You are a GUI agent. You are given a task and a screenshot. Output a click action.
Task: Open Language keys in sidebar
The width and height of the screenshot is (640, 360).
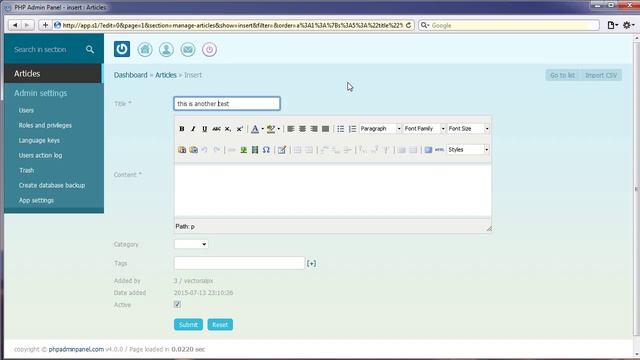(39, 140)
